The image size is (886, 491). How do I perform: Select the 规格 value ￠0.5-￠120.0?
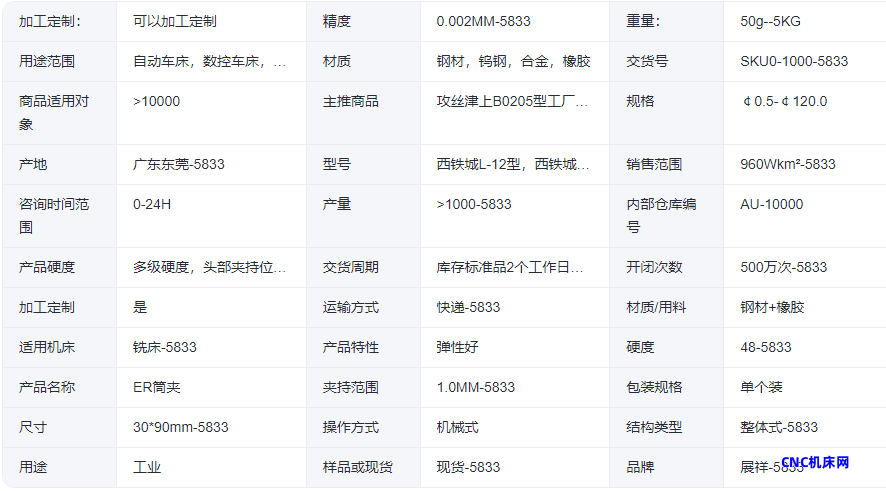784,101
